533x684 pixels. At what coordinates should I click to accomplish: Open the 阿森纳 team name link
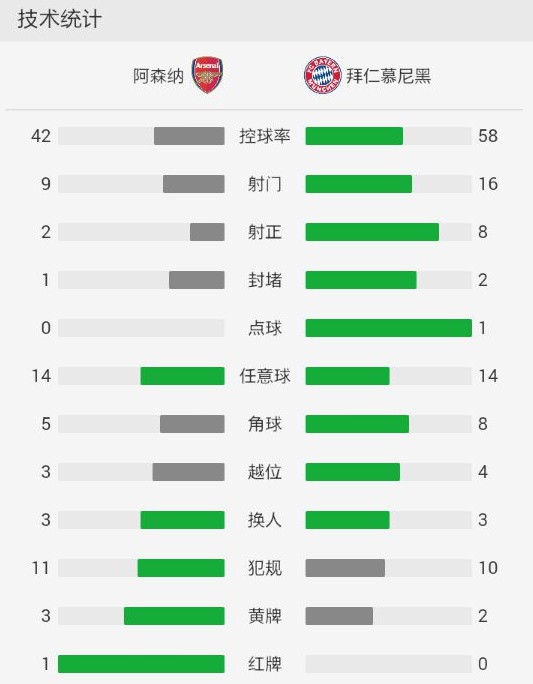click(x=158, y=76)
